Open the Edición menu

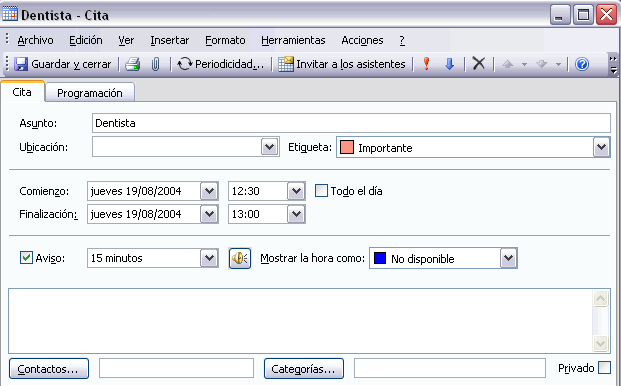point(86,40)
